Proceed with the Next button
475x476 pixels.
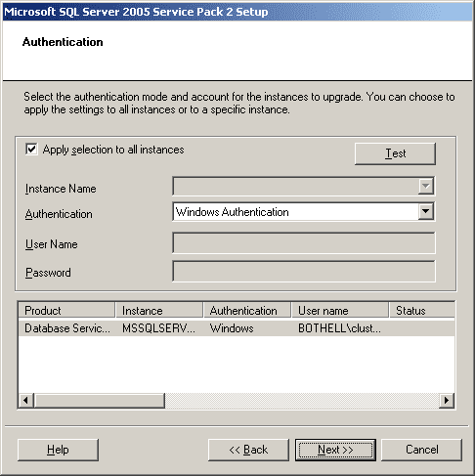coord(335,450)
